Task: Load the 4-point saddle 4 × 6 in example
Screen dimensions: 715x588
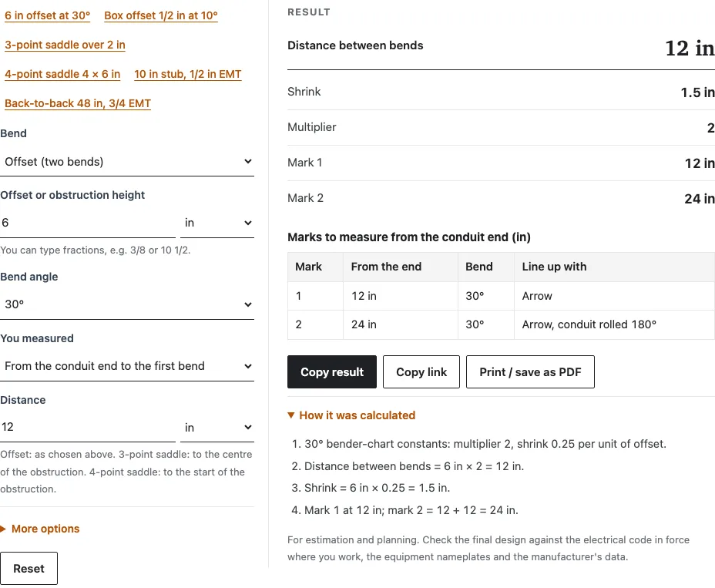Action: pyautogui.click(x=62, y=74)
